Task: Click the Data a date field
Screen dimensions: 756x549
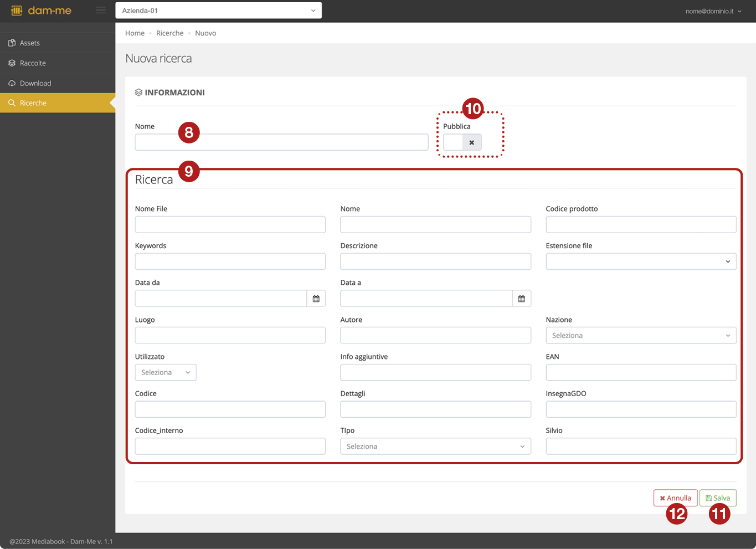Action: click(x=426, y=299)
